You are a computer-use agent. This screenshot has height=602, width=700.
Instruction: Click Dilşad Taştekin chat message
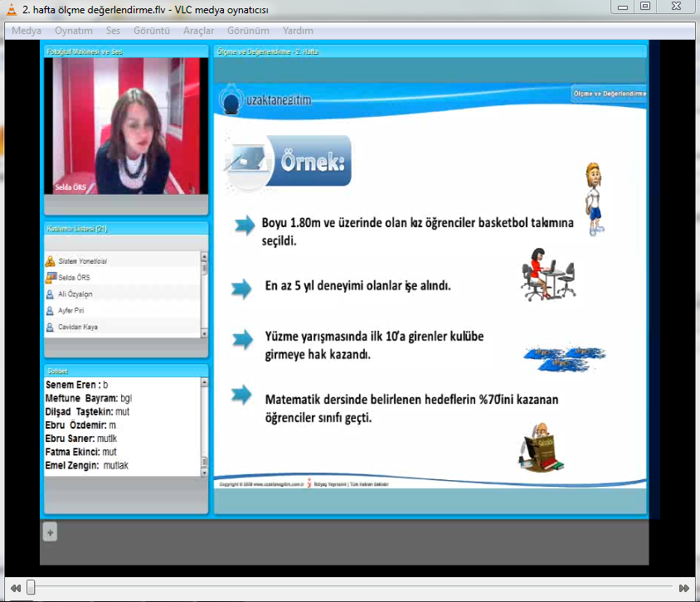click(88, 411)
